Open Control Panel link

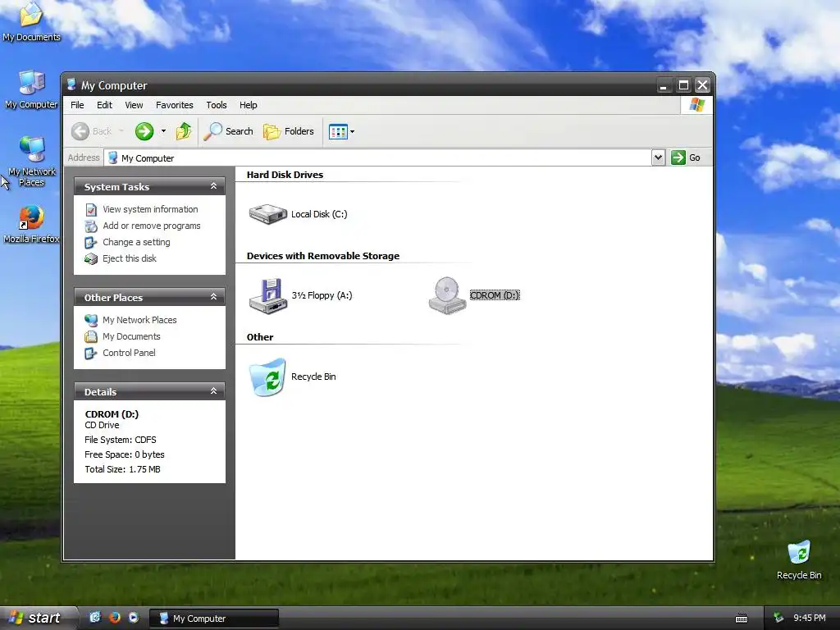[x=129, y=353]
